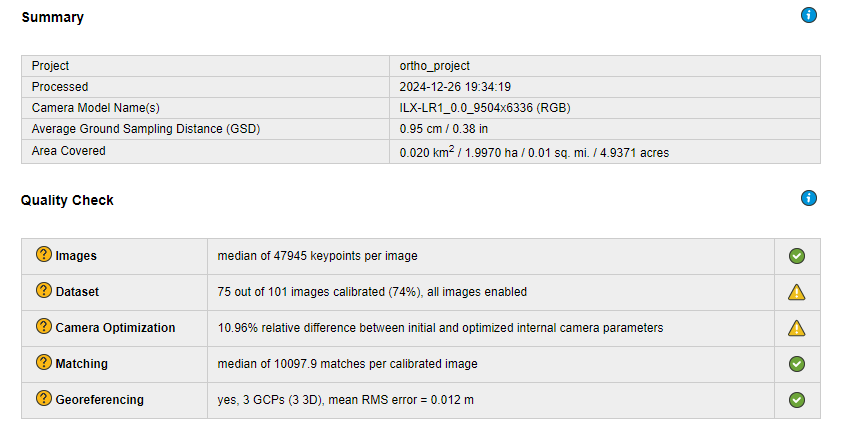Image resolution: width=841 pixels, height=432 pixels.
Task: Click help icon beside Camera Optimization
Action: pyautogui.click(x=44, y=327)
